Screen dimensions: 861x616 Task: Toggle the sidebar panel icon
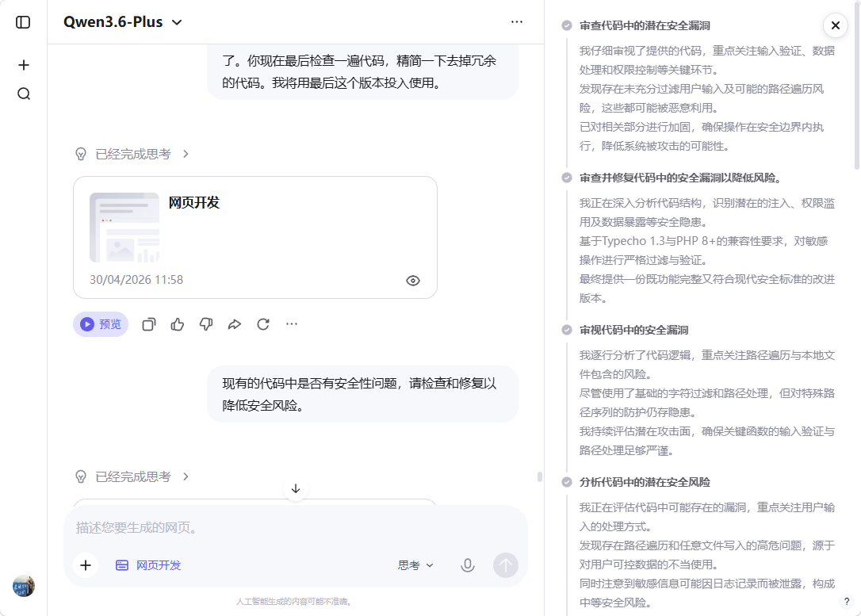point(23,22)
